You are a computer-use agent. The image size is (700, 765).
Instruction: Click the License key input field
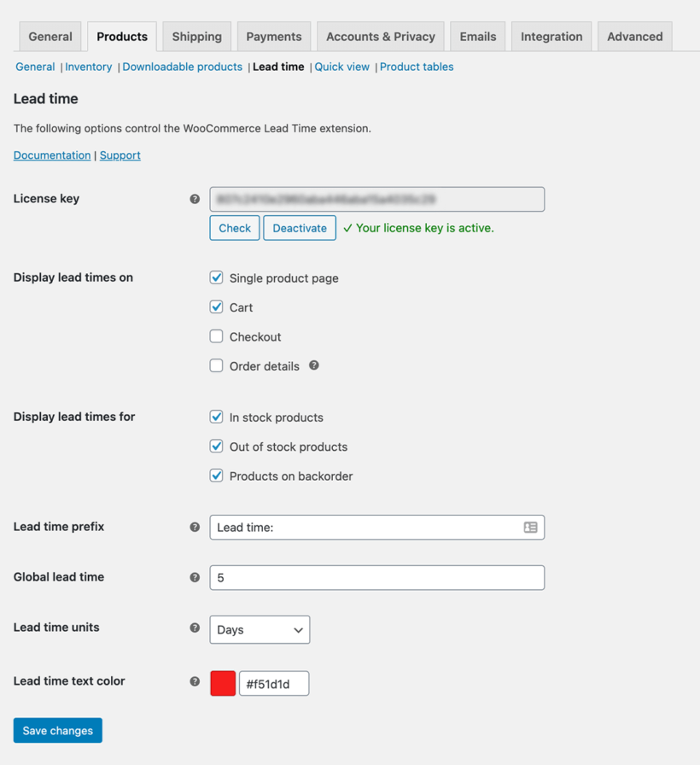tap(377, 199)
